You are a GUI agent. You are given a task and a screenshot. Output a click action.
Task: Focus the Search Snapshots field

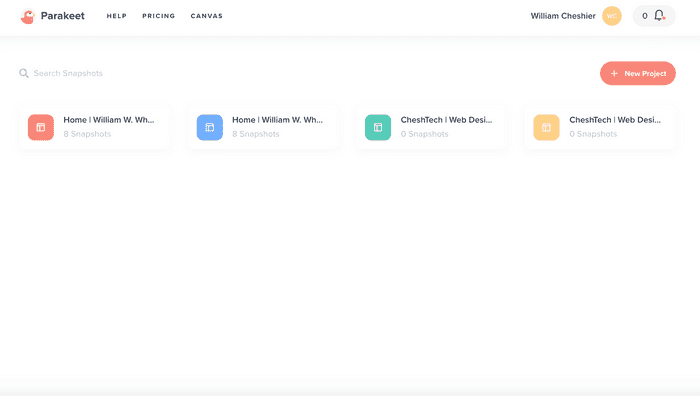tap(68, 73)
